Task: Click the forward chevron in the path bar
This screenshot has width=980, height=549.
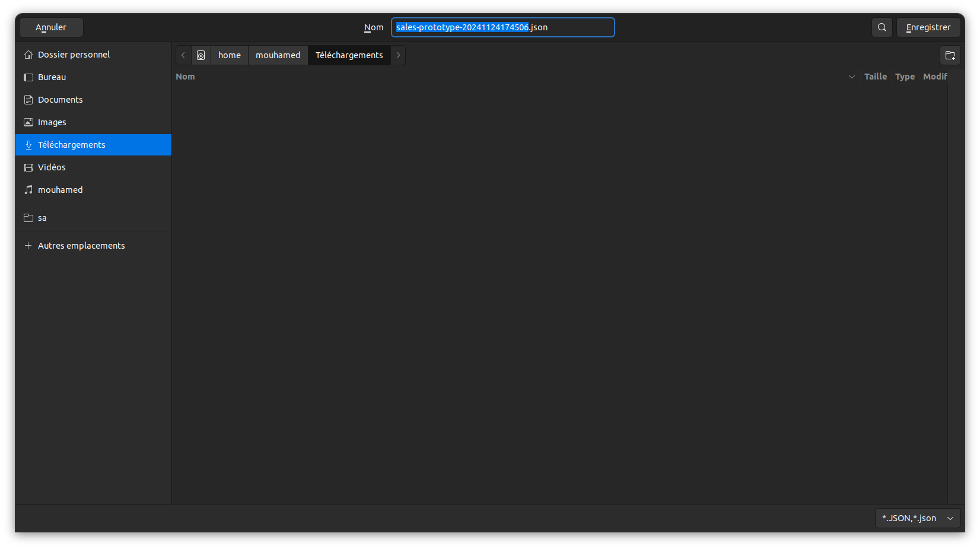Action: [398, 55]
